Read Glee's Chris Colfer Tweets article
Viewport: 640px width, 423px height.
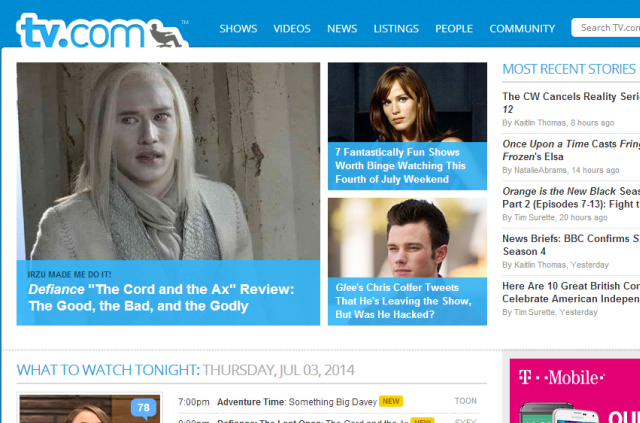tap(403, 301)
